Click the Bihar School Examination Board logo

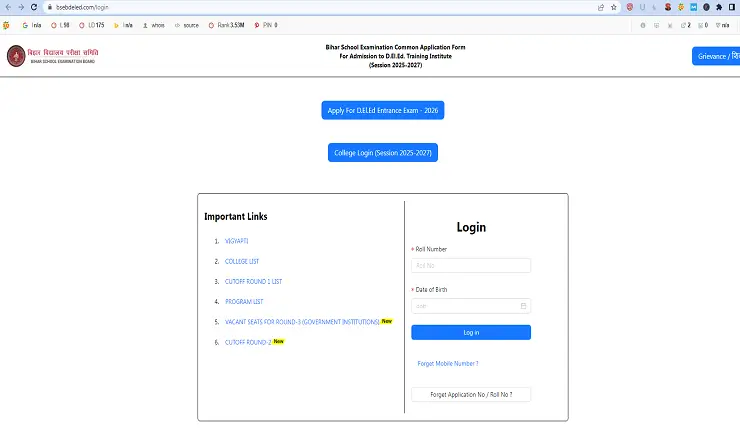[16, 55]
